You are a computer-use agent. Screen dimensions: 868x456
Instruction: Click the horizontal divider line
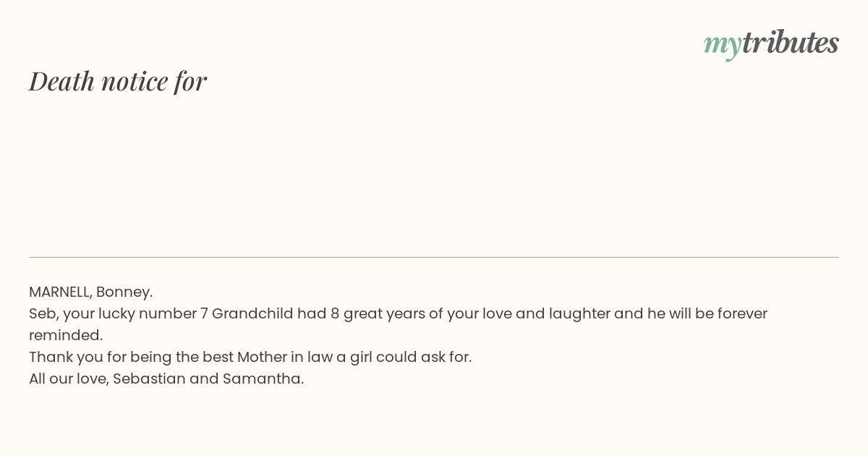(434, 257)
